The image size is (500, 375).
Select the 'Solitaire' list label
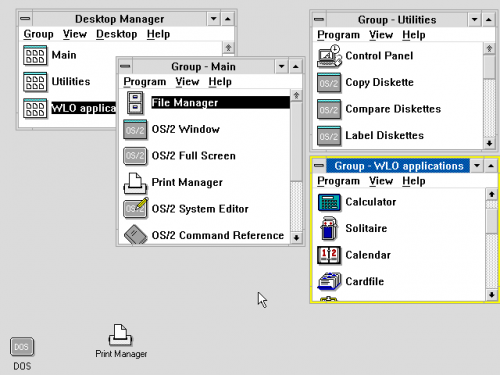pos(366,228)
